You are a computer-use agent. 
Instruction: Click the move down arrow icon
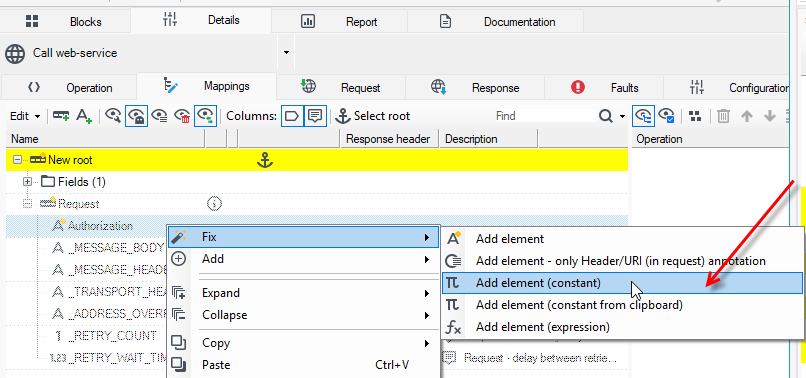[x=770, y=116]
